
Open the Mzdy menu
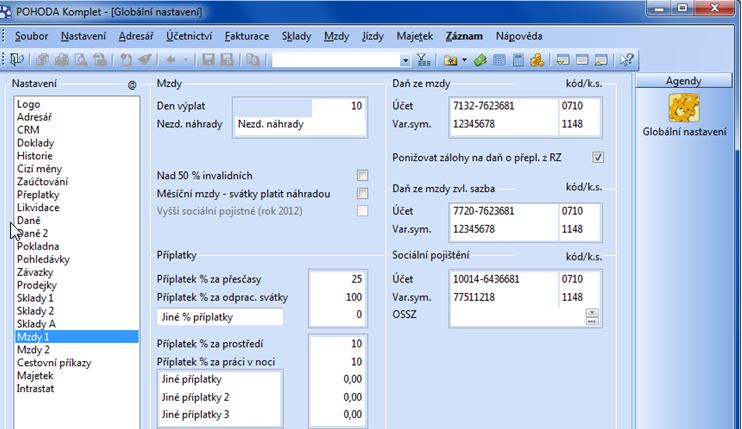[x=336, y=36]
